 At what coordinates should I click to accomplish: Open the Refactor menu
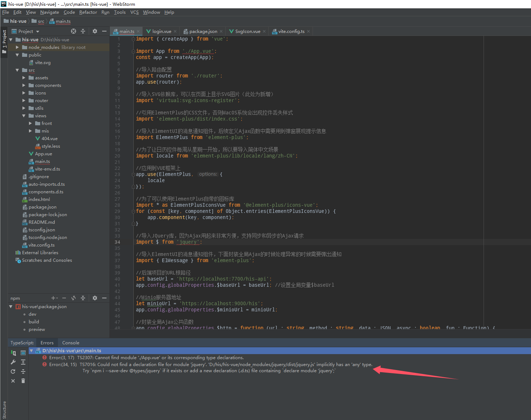pyautogui.click(x=88, y=12)
